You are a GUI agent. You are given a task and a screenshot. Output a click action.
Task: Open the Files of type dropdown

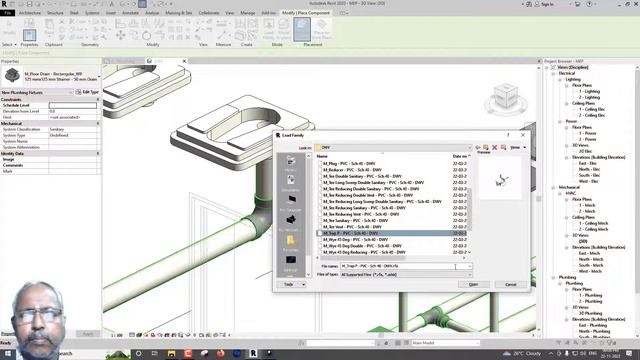coord(469,275)
